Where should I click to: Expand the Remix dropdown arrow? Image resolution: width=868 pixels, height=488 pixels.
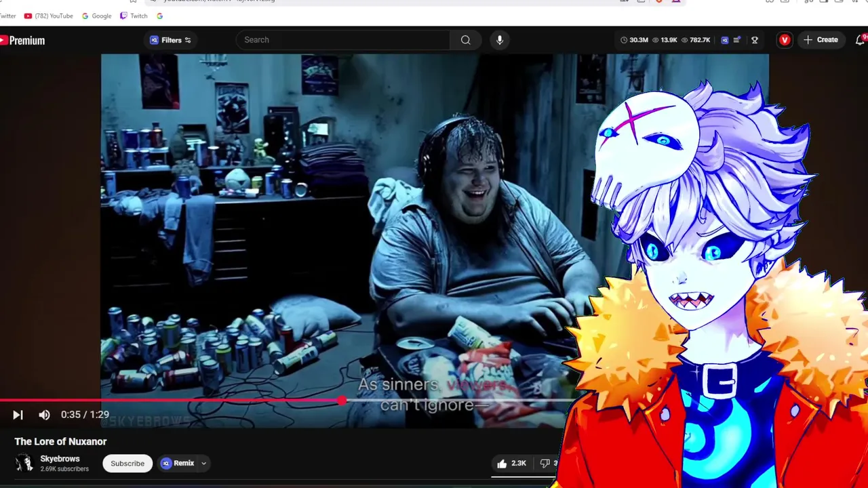coord(203,464)
